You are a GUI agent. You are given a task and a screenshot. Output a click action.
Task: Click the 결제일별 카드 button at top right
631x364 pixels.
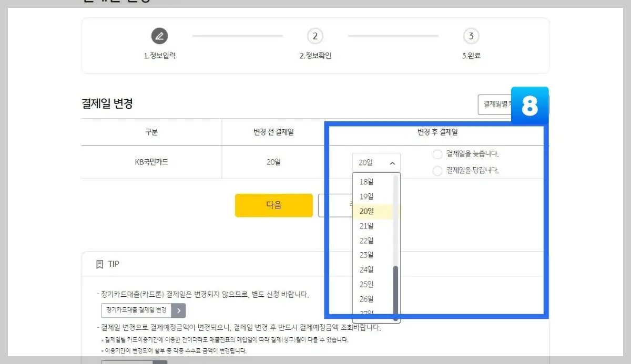pyautogui.click(x=496, y=105)
